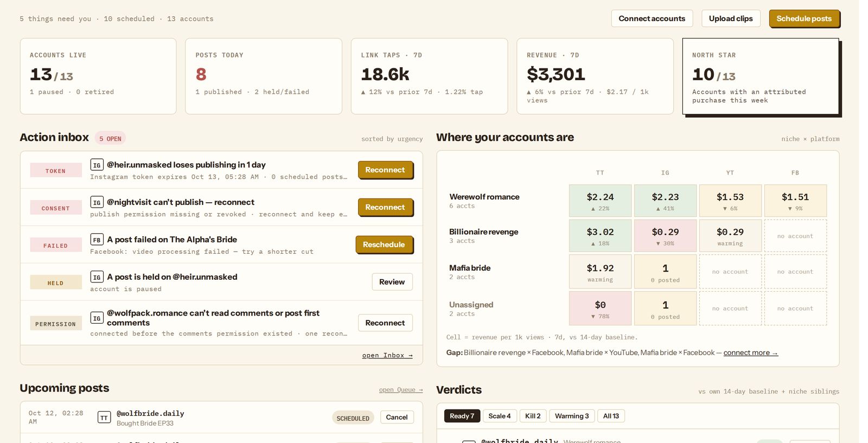Select Billionaire revenge TikTok cell $3.02

(600, 236)
